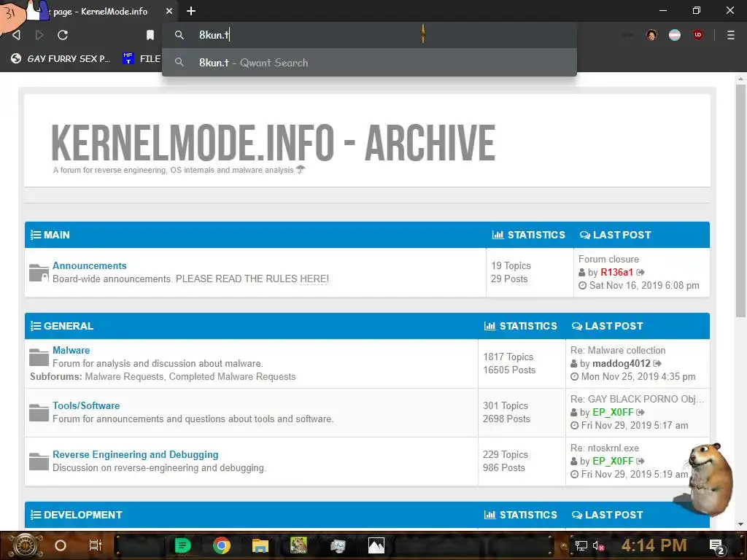Click the bookmark icon beside the address bar

point(150,35)
